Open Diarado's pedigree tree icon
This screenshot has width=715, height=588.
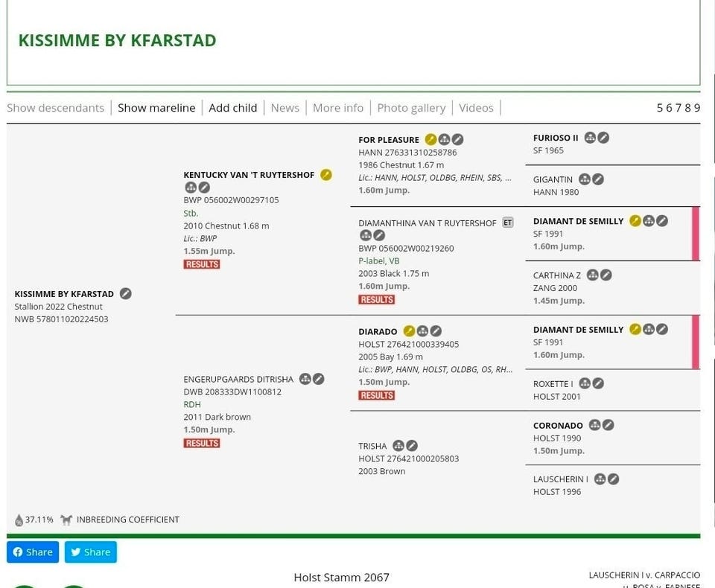(423, 331)
